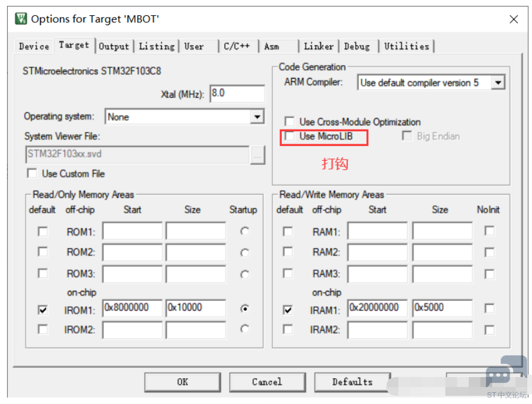Click the IRAM2 Size field
532x404 pixels.
[442, 330]
